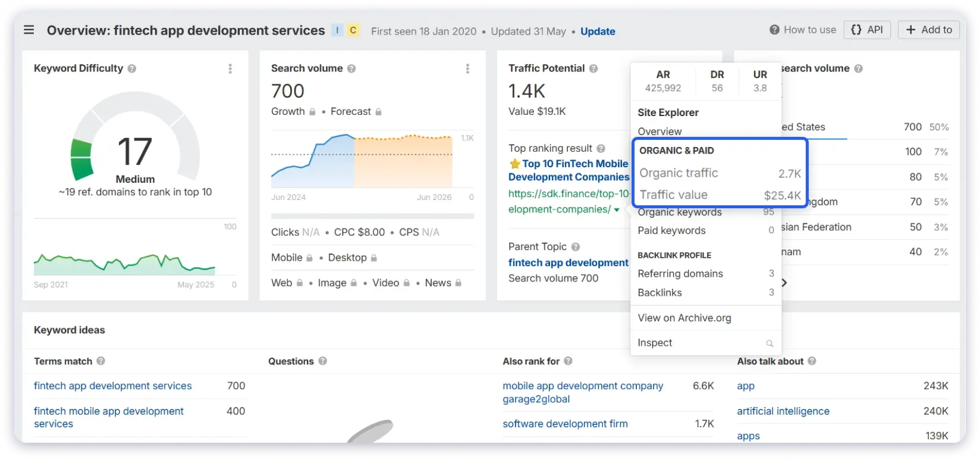Viewport: 980px width, 460px height.
Task: Expand the top ranking URL dropdown arrow
Action: click(x=617, y=210)
